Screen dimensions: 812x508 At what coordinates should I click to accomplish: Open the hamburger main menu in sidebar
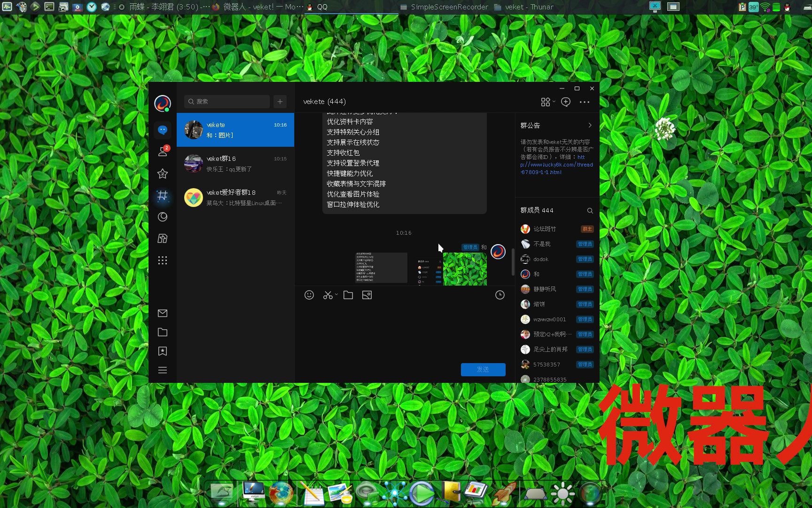(163, 370)
